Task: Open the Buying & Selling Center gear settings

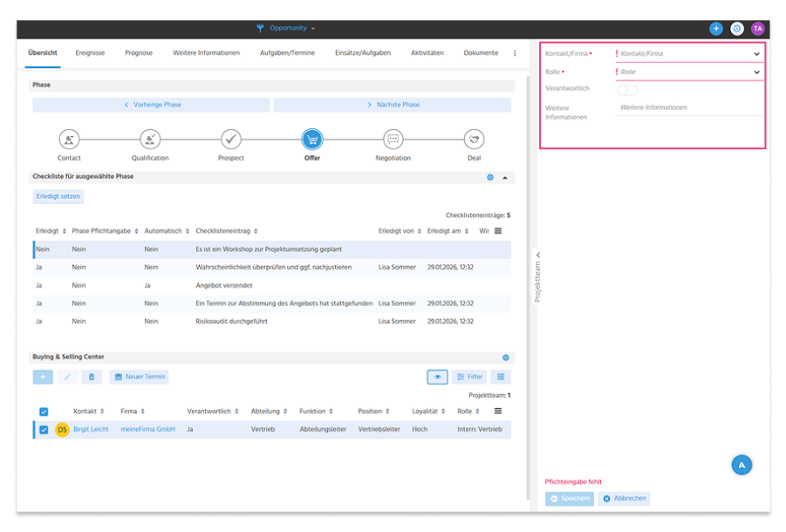Action: click(x=506, y=358)
